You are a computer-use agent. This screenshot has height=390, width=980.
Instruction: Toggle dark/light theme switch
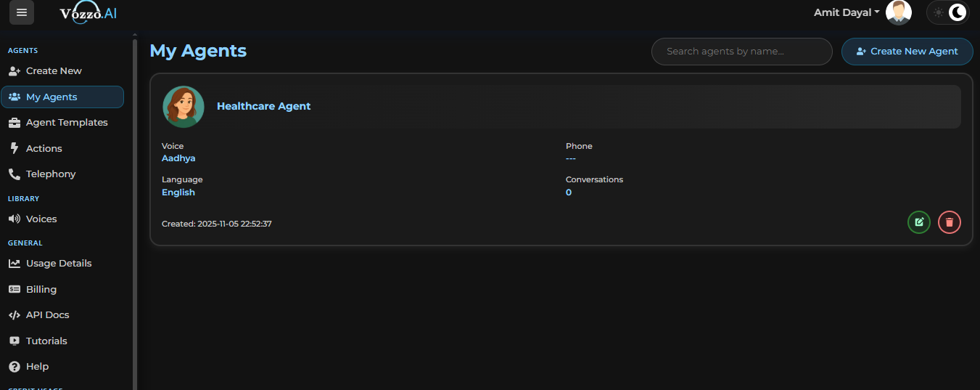click(x=948, y=12)
